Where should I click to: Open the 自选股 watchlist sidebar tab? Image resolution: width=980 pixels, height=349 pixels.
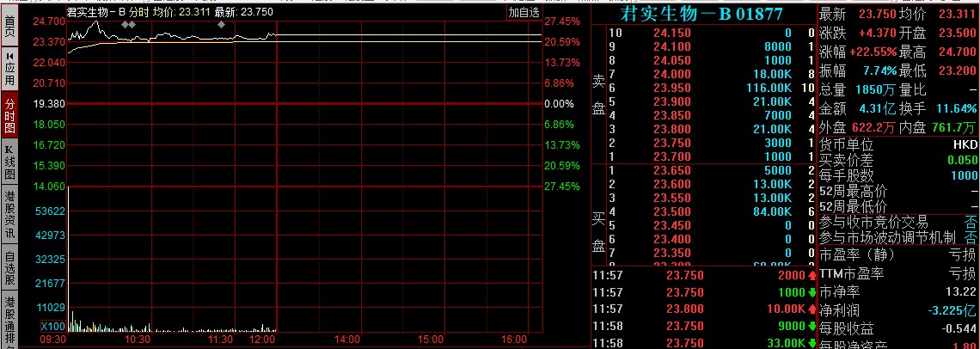click(9, 267)
